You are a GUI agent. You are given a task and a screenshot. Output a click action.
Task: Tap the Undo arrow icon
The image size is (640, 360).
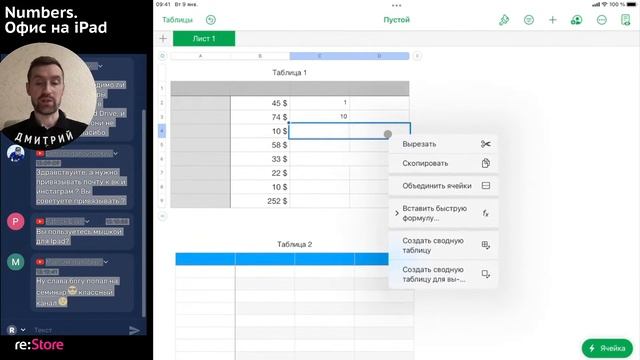[x=211, y=20]
